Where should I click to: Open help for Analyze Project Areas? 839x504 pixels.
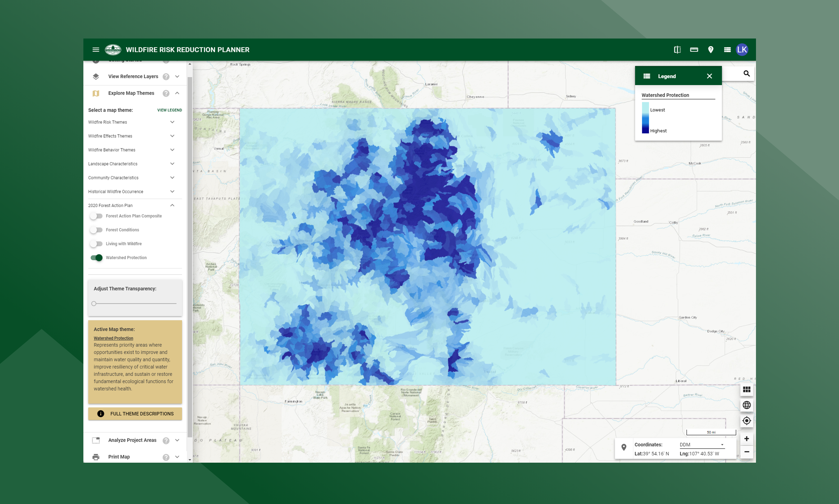click(166, 441)
